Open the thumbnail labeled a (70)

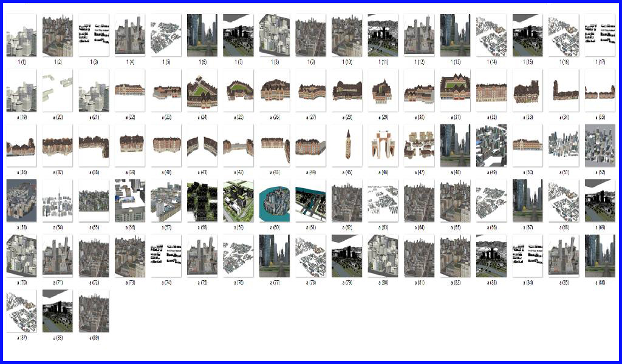pos(21,256)
